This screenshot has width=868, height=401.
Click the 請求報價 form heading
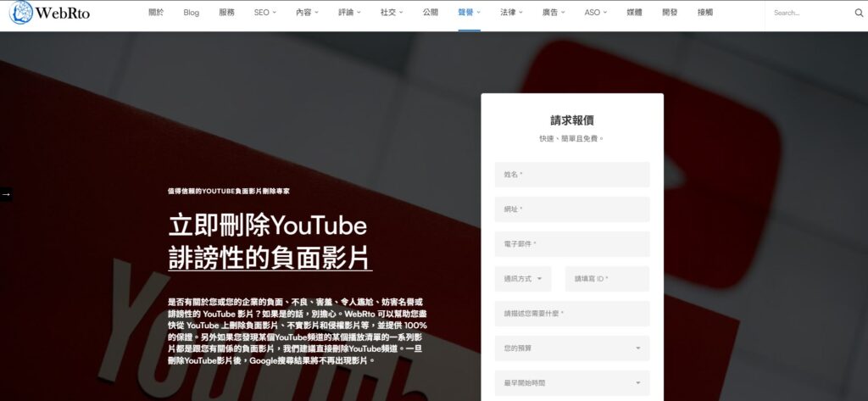pos(572,120)
